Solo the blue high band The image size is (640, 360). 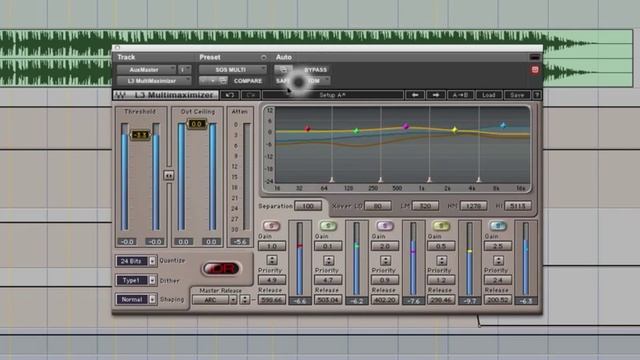pos(498,226)
